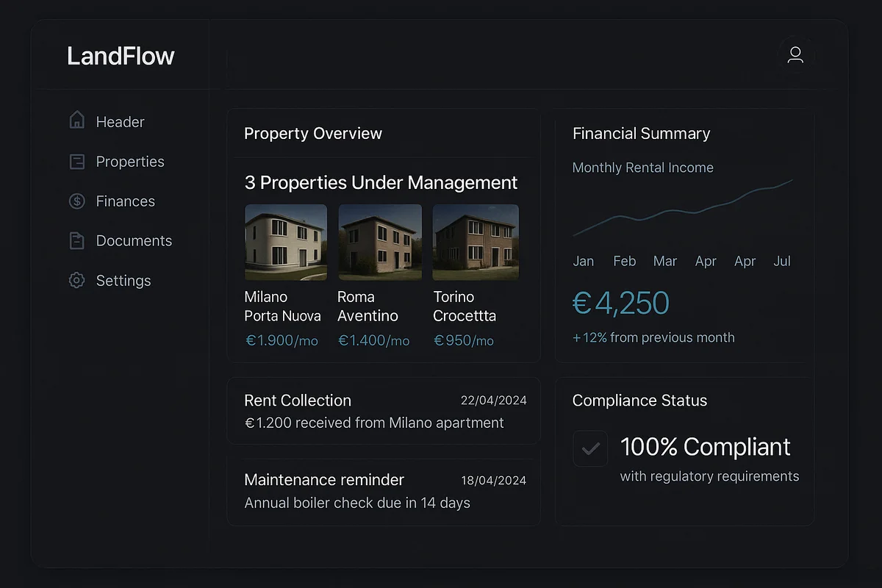Open Settings using the gear icon
The height and width of the screenshot is (588, 882).
76,280
